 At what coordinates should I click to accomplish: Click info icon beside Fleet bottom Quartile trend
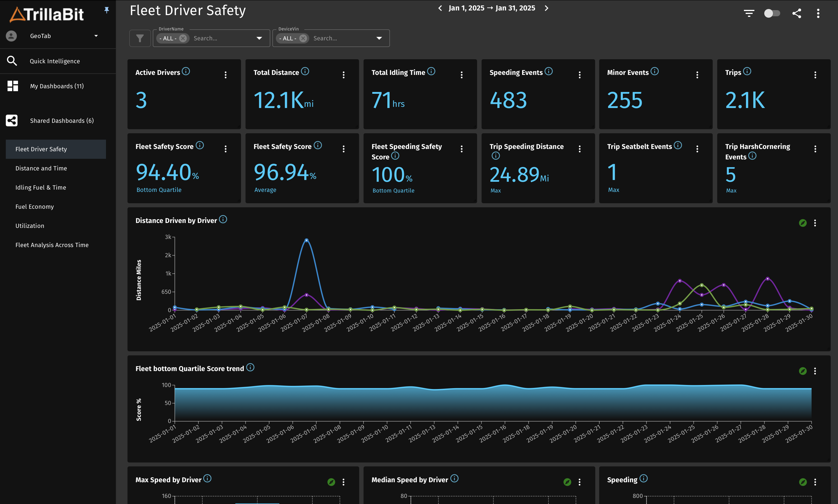point(250,368)
